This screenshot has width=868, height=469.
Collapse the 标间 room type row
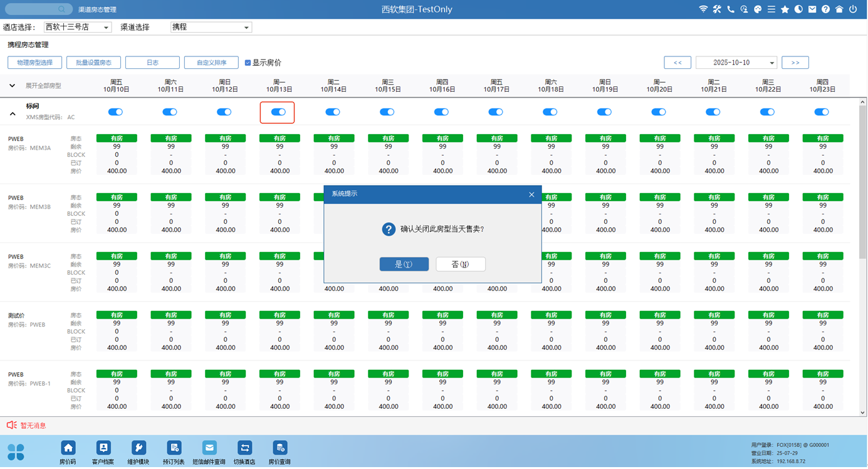13,114
